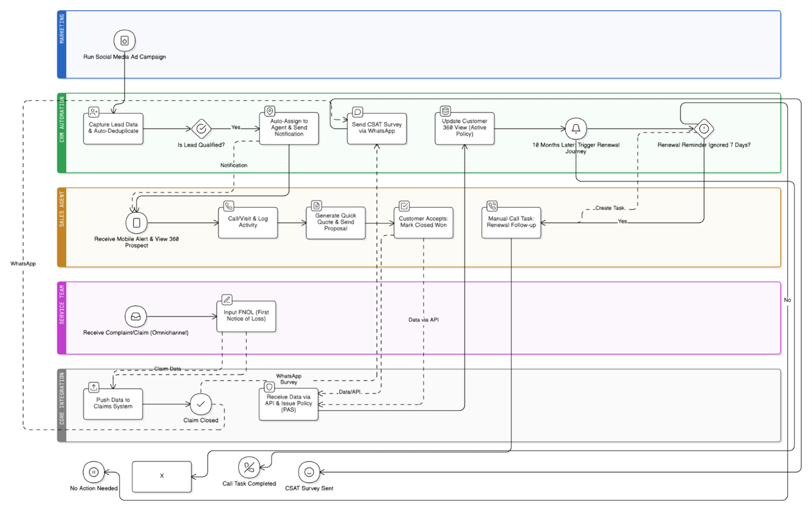
Task: Select the Generate Quick Quote & Send Proposal box
Action: tap(335, 222)
